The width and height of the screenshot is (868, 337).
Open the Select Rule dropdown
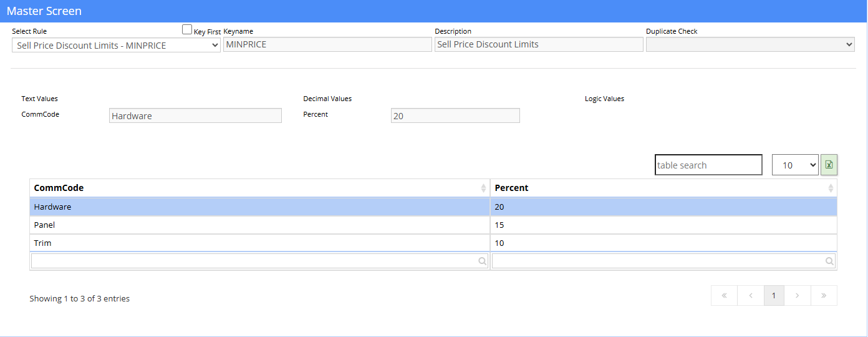point(116,45)
